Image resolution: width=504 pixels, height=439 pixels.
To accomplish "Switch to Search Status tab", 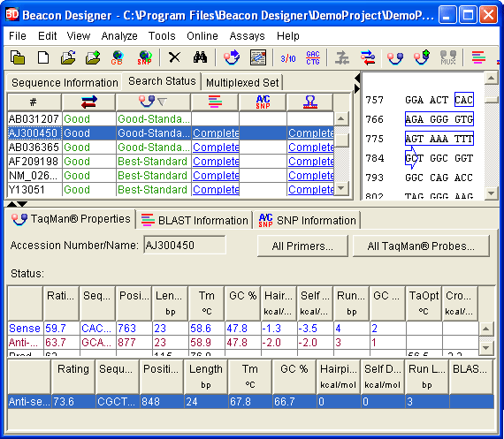I will [162, 81].
